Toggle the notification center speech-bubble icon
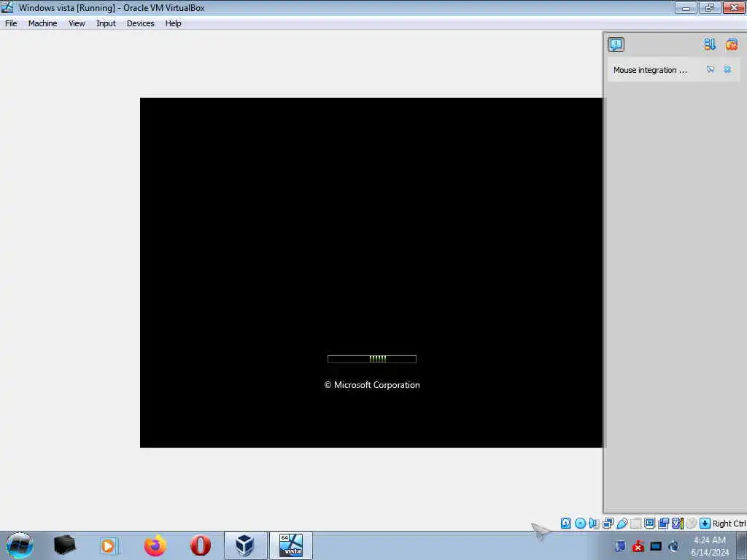 [x=616, y=44]
